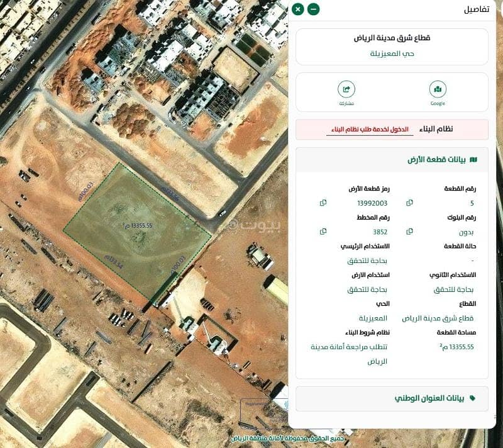The height and width of the screenshot is (448, 503).
Task: Click the tag icon beside بيانات العنوان الوطني
Action: [x=473, y=398]
